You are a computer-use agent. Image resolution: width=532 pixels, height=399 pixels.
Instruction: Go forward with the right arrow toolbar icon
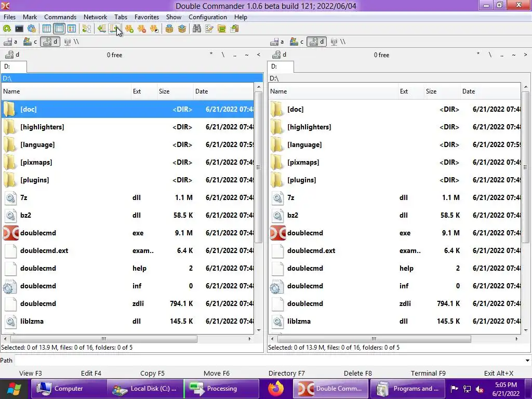114,29
